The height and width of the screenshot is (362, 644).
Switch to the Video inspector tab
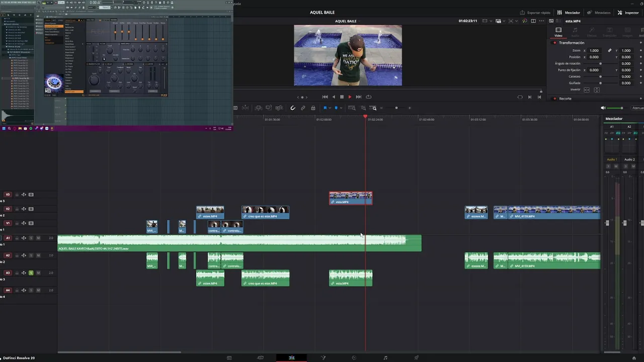(558, 32)
